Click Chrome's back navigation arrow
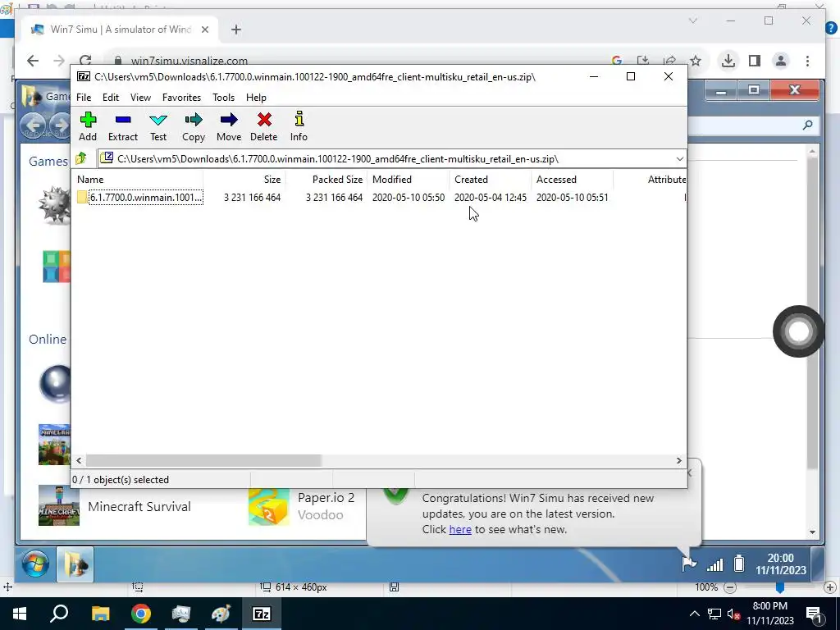Viewport: 840px width, 630px height. (x=33, y=61)
